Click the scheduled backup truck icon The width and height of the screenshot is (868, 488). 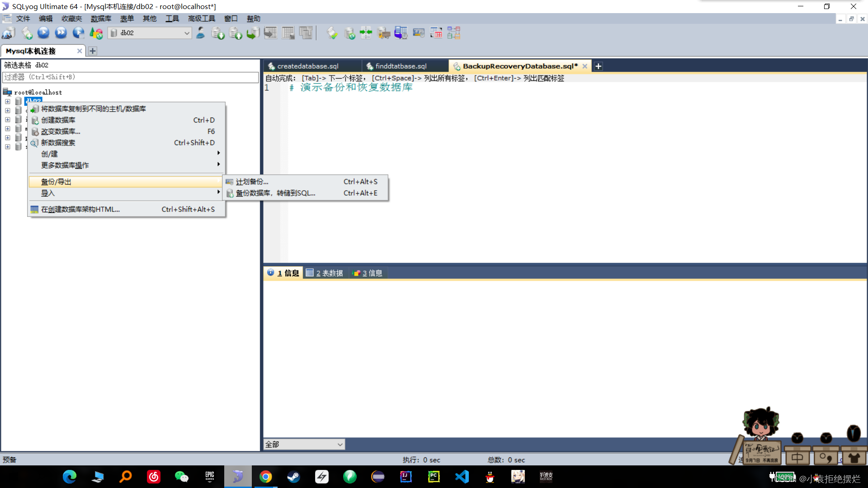coord(384,33)
